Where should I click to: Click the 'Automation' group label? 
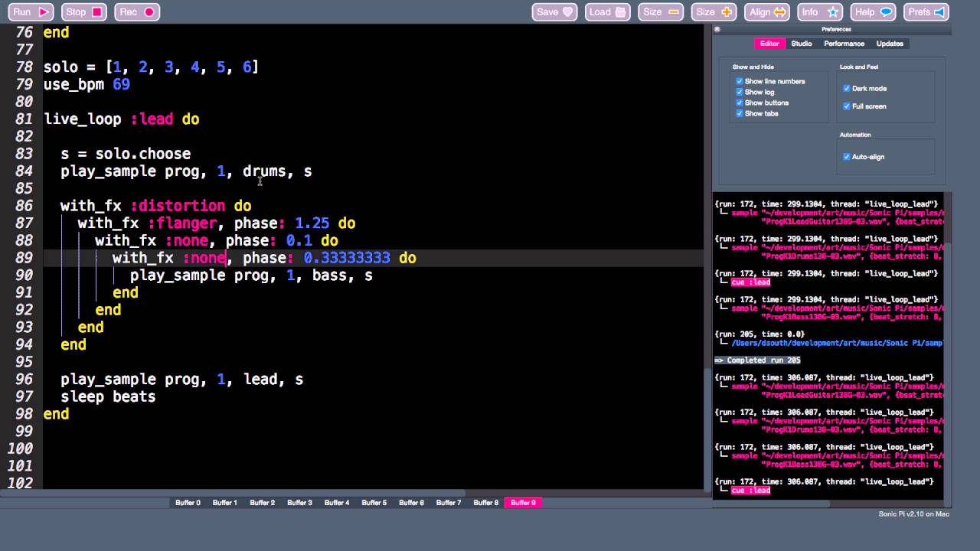click(x=854, y=135)
